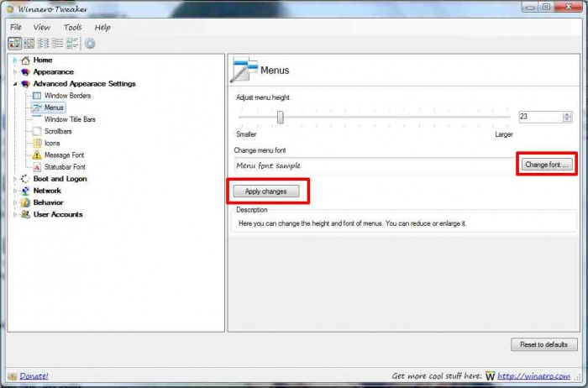Click the Advanced Appearace Settings icon

click(25, 84)
